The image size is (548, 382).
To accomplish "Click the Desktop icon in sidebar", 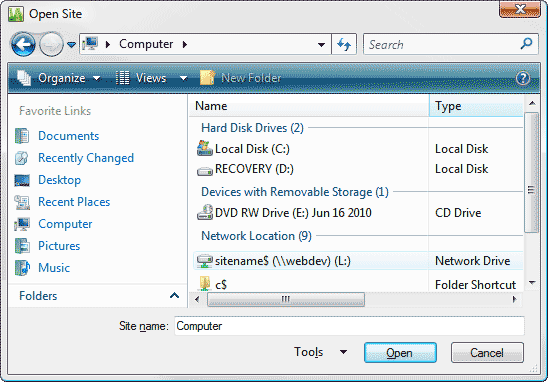I will click(22, 180).
